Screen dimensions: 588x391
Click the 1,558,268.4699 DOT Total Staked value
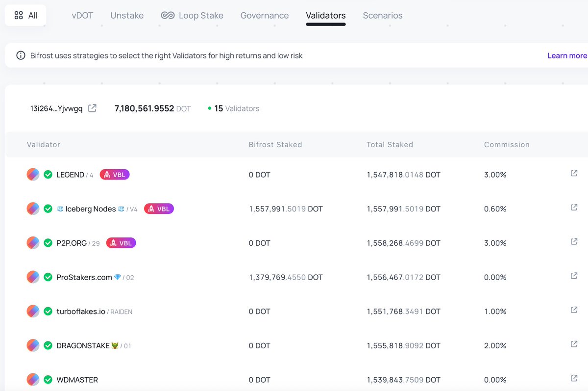tap(403, 243)
